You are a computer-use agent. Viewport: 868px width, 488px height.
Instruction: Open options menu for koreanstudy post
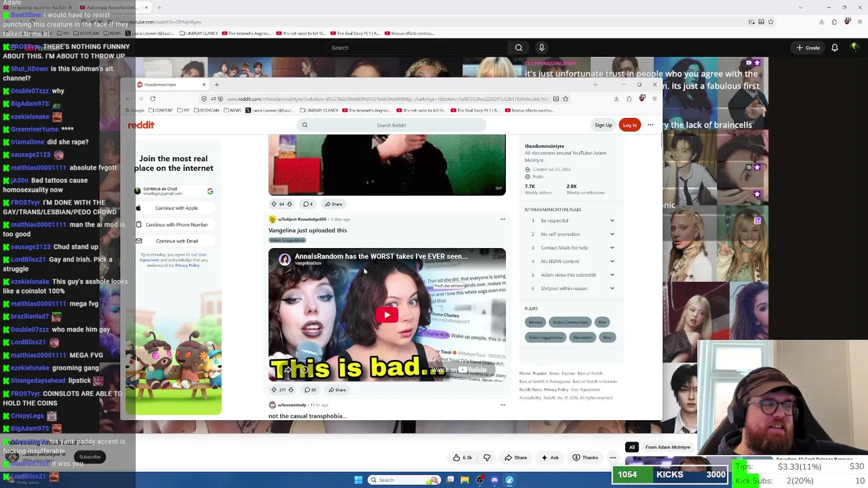pyautogui.click(x=502, y=405)
